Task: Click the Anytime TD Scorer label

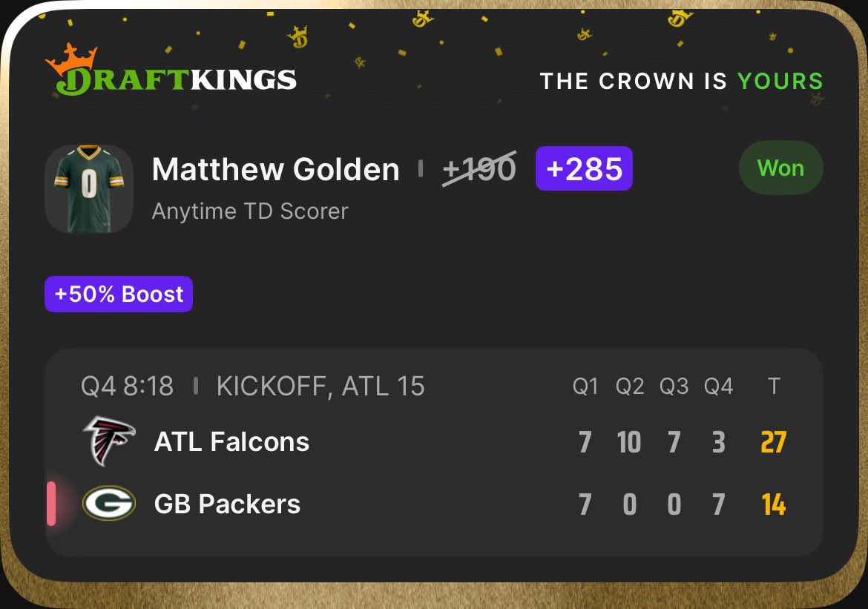Action: coord(250,211)
